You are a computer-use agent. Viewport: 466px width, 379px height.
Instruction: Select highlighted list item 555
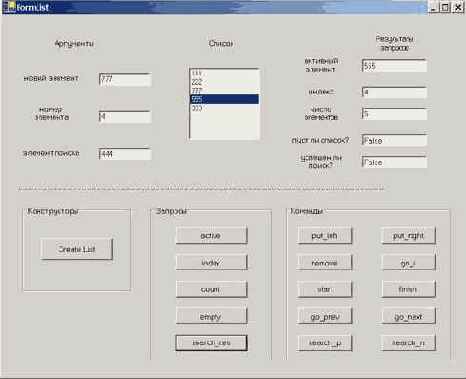pos(224,99)
